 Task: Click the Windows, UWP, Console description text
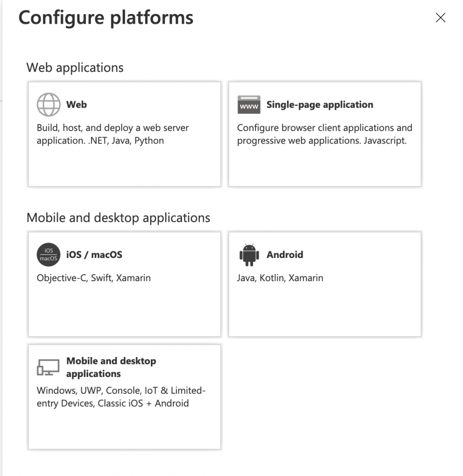click(x=121, y=397)
